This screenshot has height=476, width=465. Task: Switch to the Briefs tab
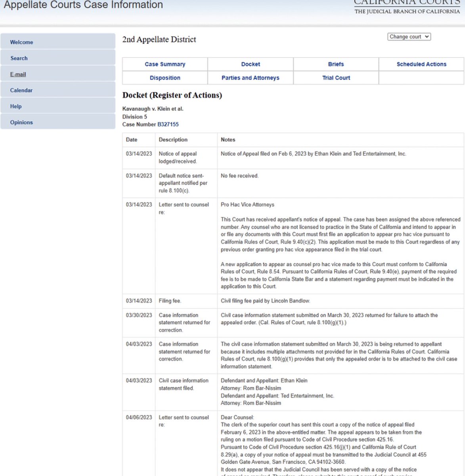point(336,64)
